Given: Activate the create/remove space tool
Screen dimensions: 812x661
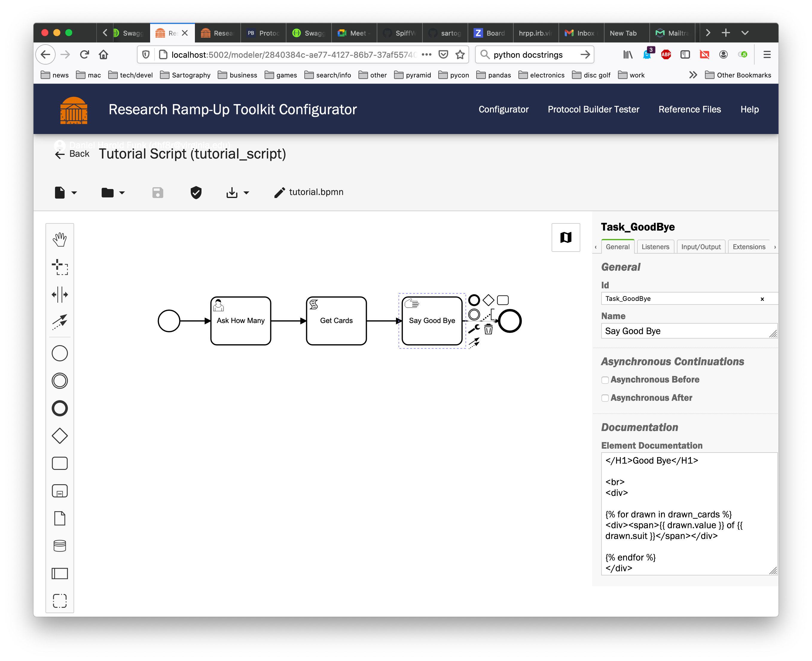Looking at the screenshot, I should pos(60,294).
